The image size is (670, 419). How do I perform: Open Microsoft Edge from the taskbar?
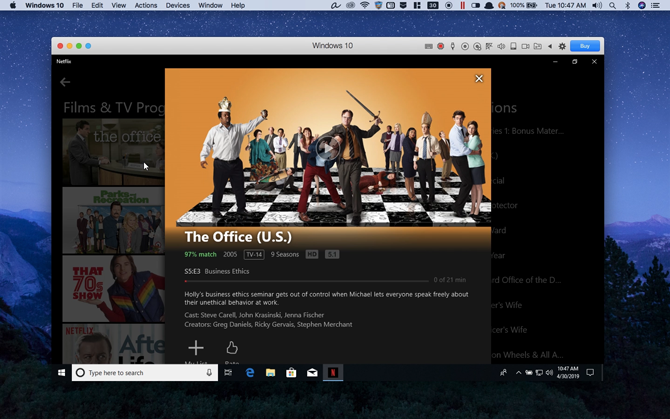250,372
